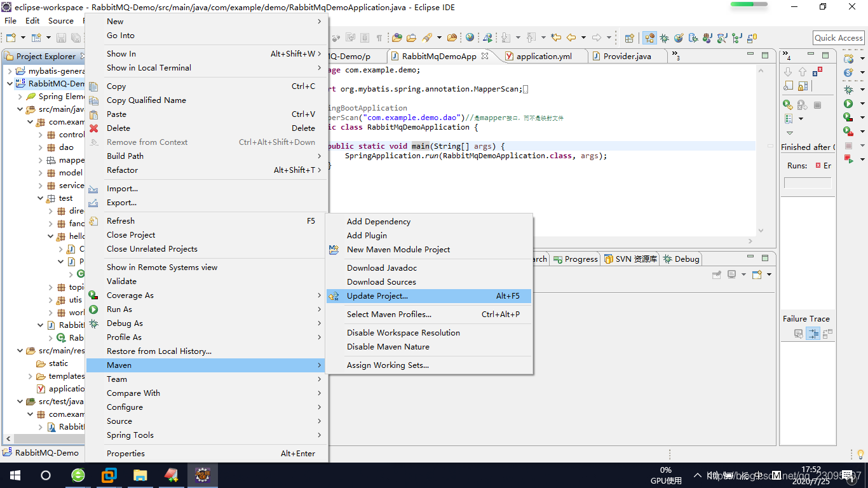The image size is (868, 488).
Task: Choose Add Dependency in Maven submenu
Action: pyautogui.click(x=429, y=222)
